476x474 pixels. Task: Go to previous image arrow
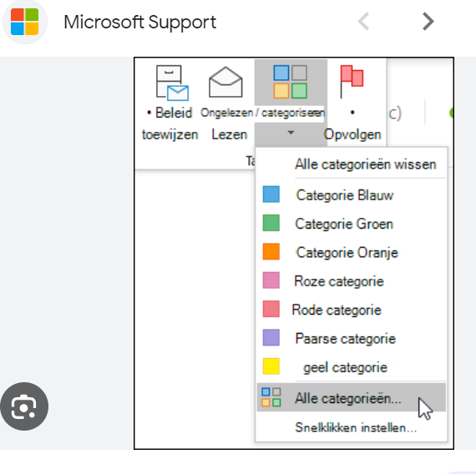(363, 22)
